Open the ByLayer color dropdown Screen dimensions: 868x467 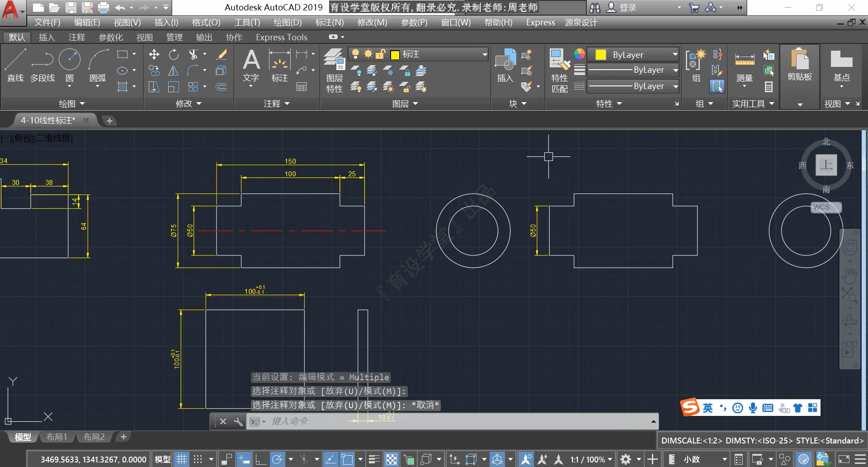pos(633,54)
